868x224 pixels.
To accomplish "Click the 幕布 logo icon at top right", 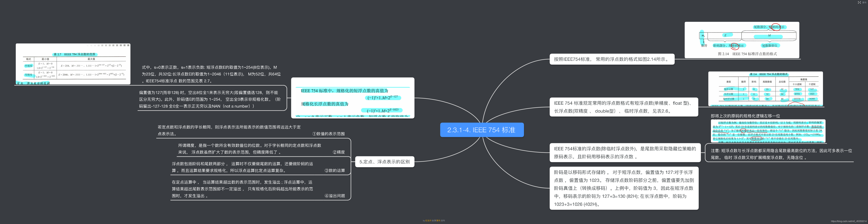I will tap(859, 2).
